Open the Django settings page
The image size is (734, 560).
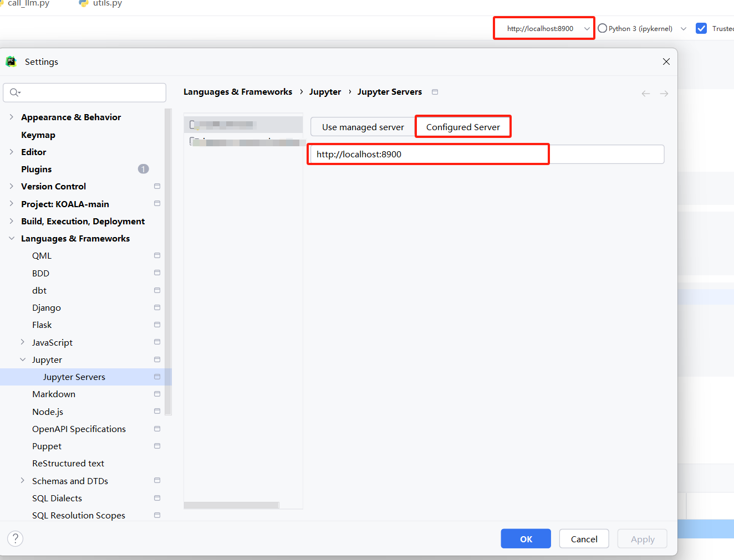pyautogui.click(x=47, y=307)
